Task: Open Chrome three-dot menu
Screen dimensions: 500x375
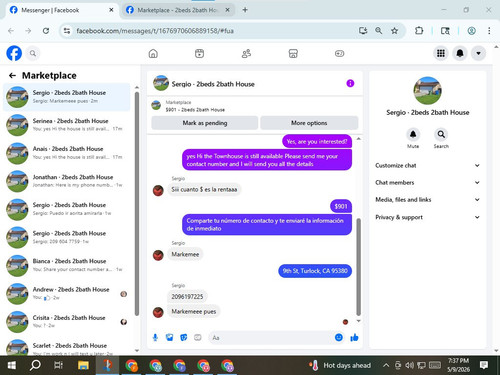Action: (x=489, y=31)
